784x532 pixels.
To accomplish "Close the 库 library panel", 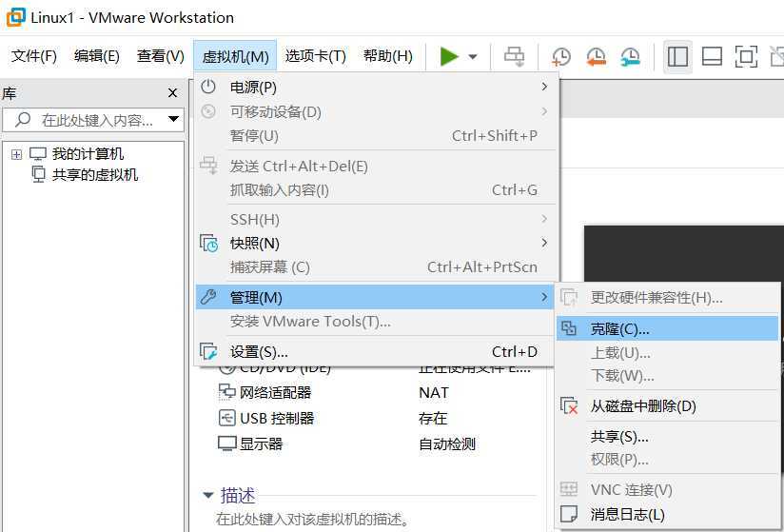I will click(172, 93).
